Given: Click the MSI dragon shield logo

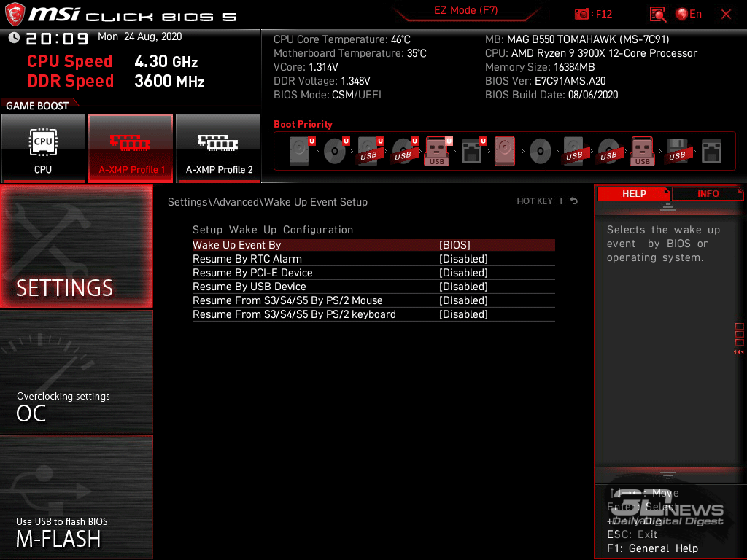Looking at the screenshot, I should pyautogui.click(x=15, y=14).
